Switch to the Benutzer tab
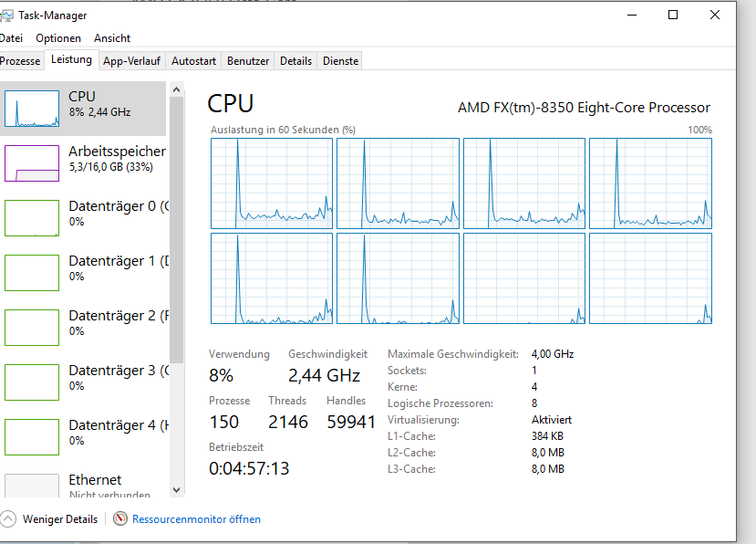The width and height of the screenshot is (756, 544). point(247,59)
